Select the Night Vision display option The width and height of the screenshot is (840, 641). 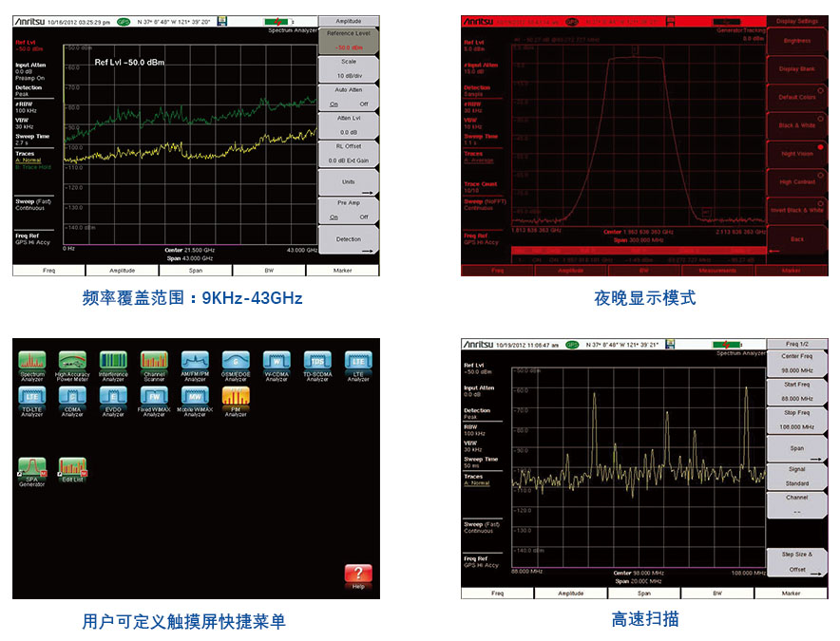tap(797, 154)
